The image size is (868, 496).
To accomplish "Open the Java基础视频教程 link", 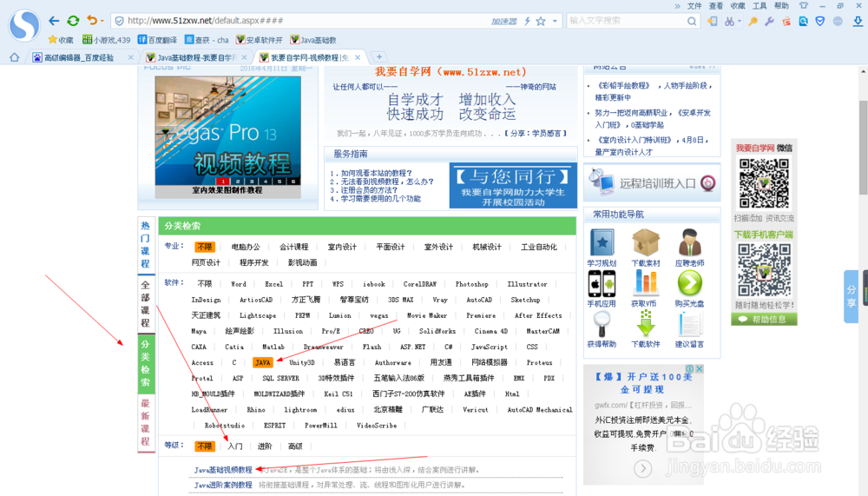I will coord(223,470).
